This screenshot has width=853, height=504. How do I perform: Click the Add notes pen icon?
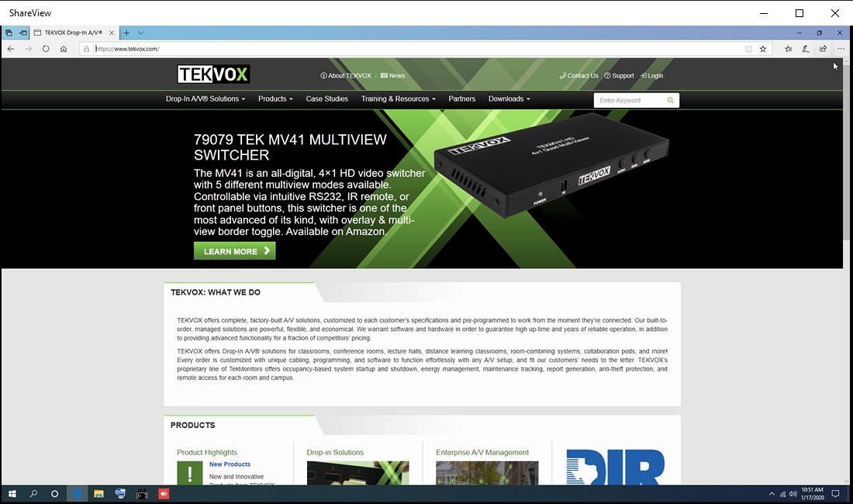[806, 49]
